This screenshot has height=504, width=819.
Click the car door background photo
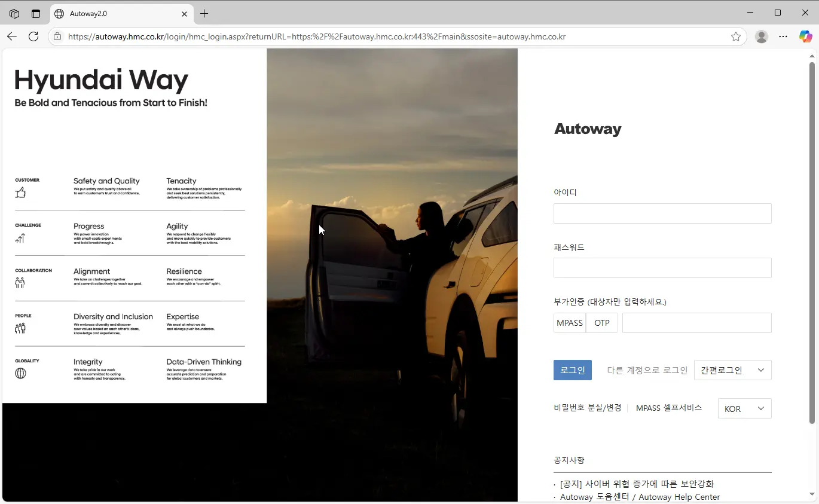(392, 275)
